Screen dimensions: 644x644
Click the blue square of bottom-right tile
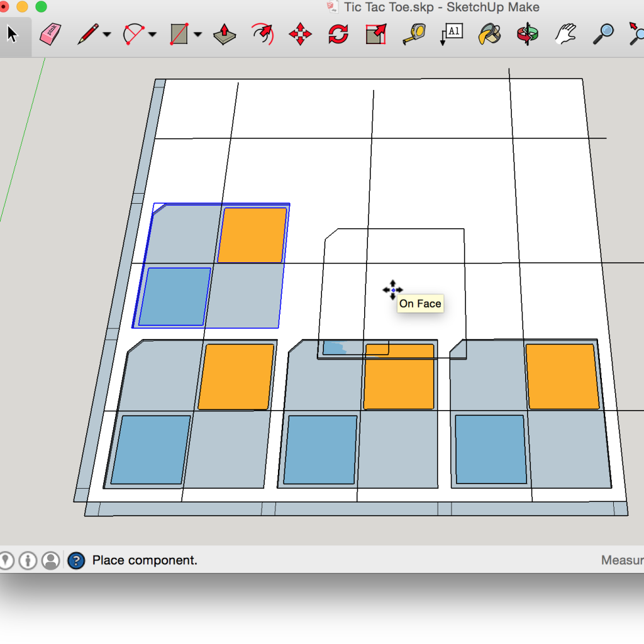pyautogui.click(x=491, y=449)
